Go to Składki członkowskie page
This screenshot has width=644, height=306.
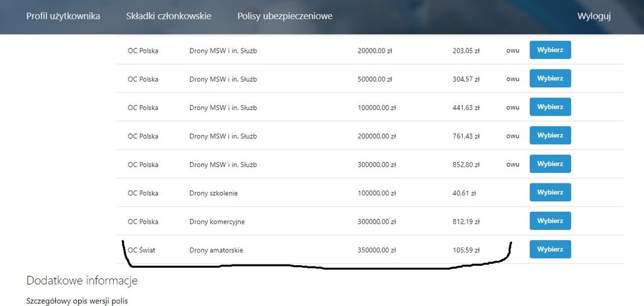(x=169, y=16)
